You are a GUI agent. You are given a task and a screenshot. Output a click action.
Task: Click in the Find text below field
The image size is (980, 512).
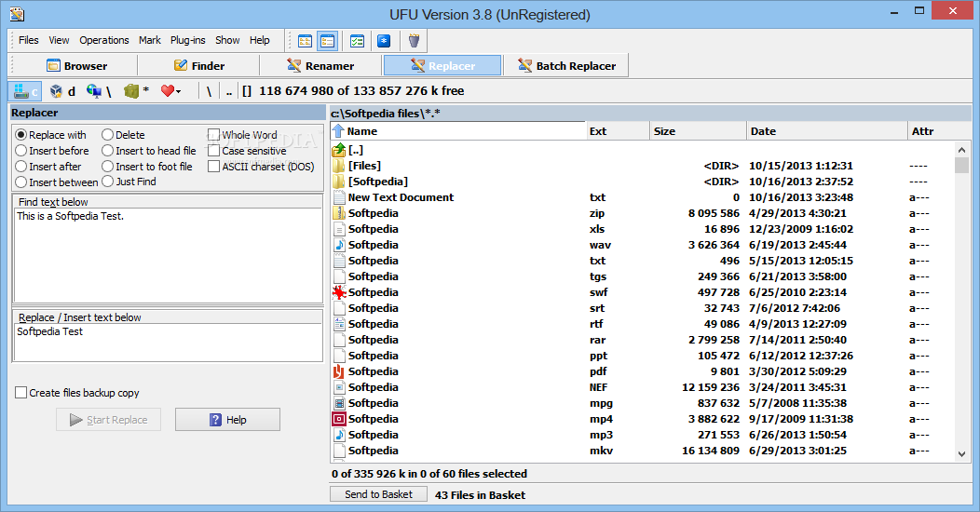(168, 255)
